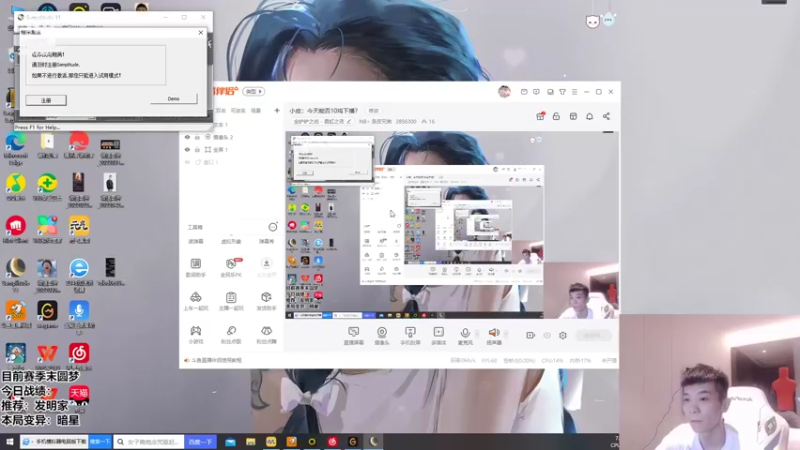Open the Samplitude moon icon on taskbar
This screenshot has width=800, height=450.
pos(374,441)
